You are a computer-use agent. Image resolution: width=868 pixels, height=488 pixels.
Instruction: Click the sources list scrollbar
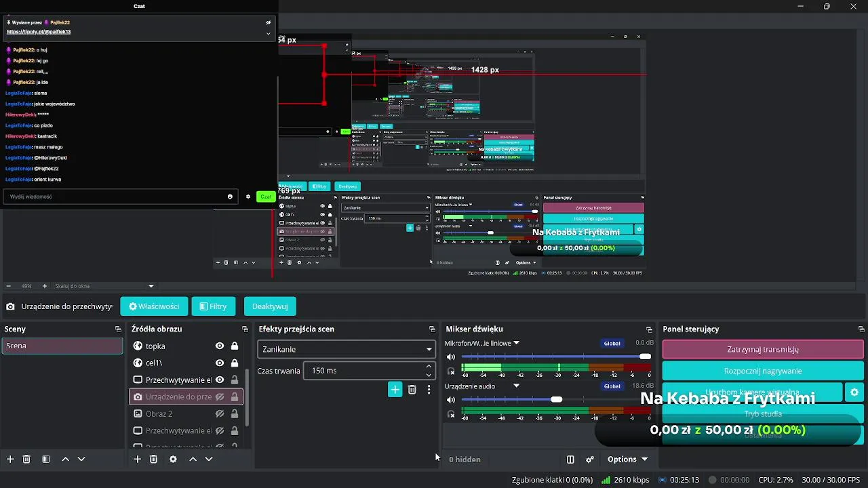[x=246, y=396]
